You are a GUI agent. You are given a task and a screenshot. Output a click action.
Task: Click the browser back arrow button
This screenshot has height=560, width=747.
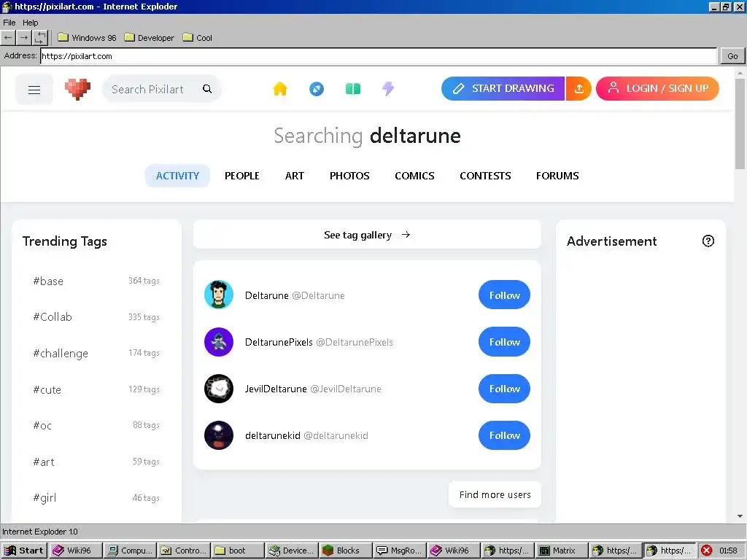click(8, 38)
